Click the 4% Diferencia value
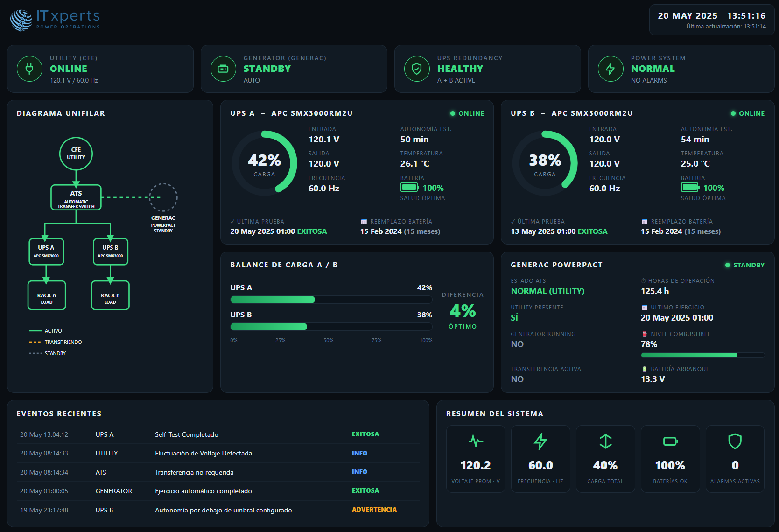 463,311
